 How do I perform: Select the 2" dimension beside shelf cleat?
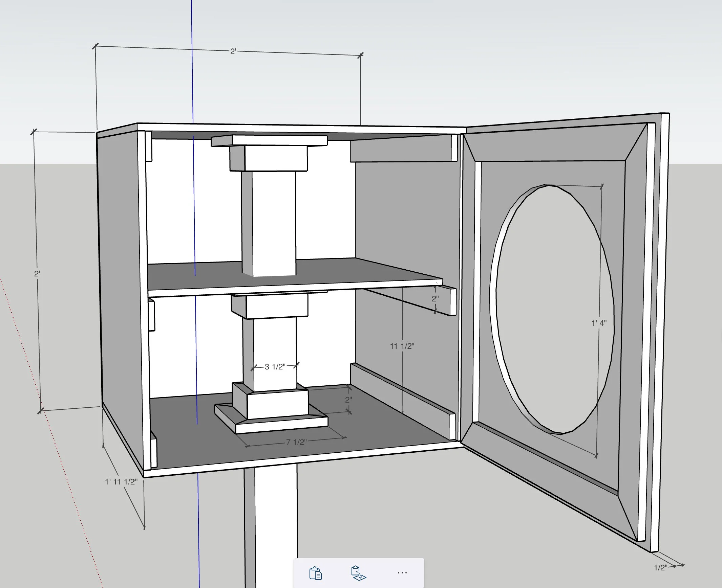point(435,299)
